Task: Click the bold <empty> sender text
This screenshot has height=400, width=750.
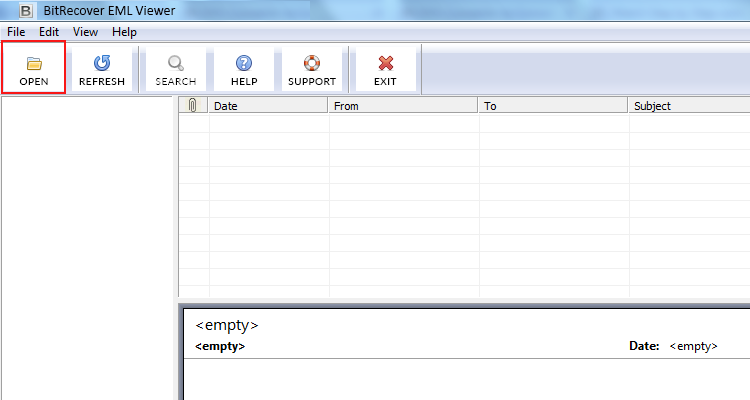Action: (x=220, y=346)
